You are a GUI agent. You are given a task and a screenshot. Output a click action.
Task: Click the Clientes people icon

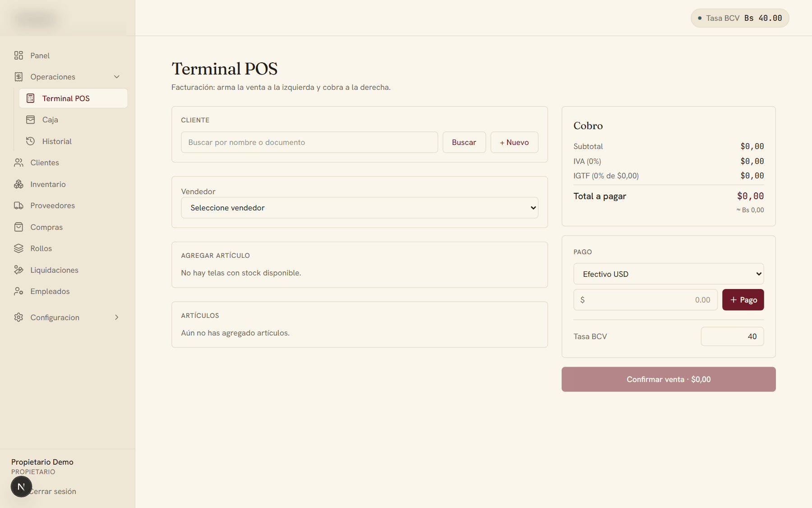pyautogui.click(x=18, y=163)
